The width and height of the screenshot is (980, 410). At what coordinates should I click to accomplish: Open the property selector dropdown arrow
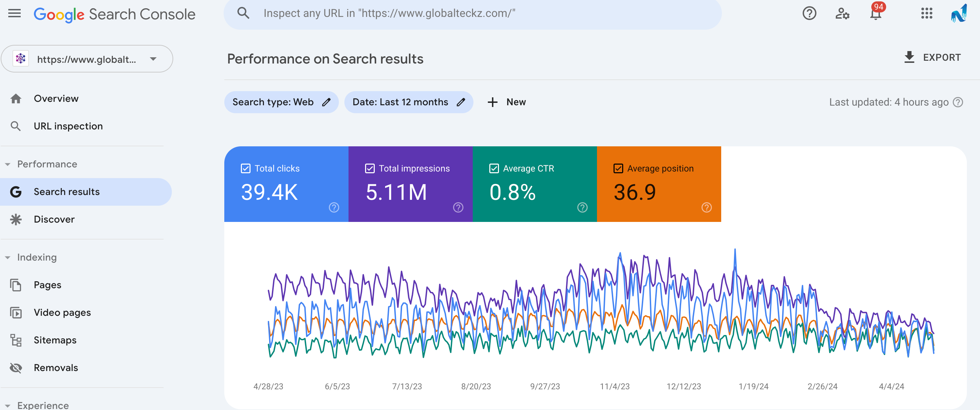click(153, 59)
